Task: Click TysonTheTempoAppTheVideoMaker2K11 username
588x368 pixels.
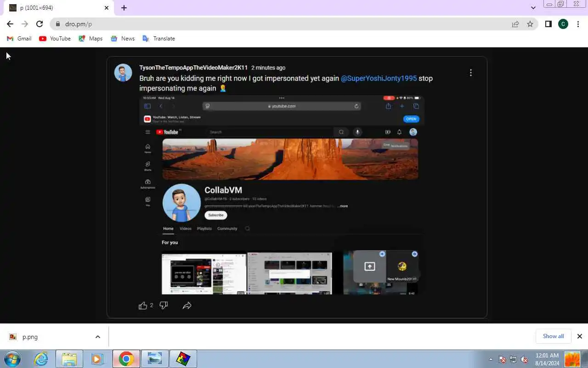Action: pyautogui.click(x=193, y=68)
